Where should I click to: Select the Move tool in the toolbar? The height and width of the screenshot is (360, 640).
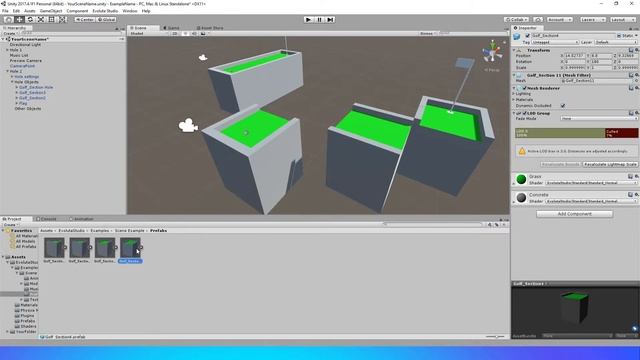pyautogui.click(x=19, y=20)
